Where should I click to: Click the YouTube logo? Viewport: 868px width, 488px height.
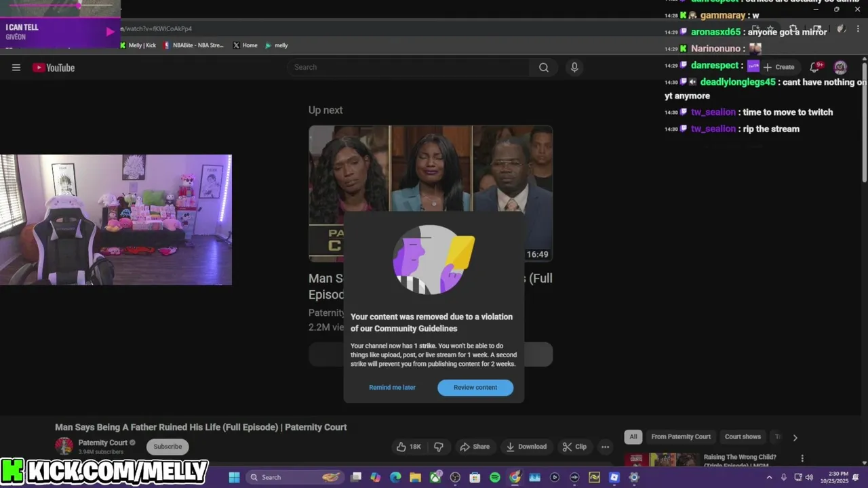[x=54, y=67]
